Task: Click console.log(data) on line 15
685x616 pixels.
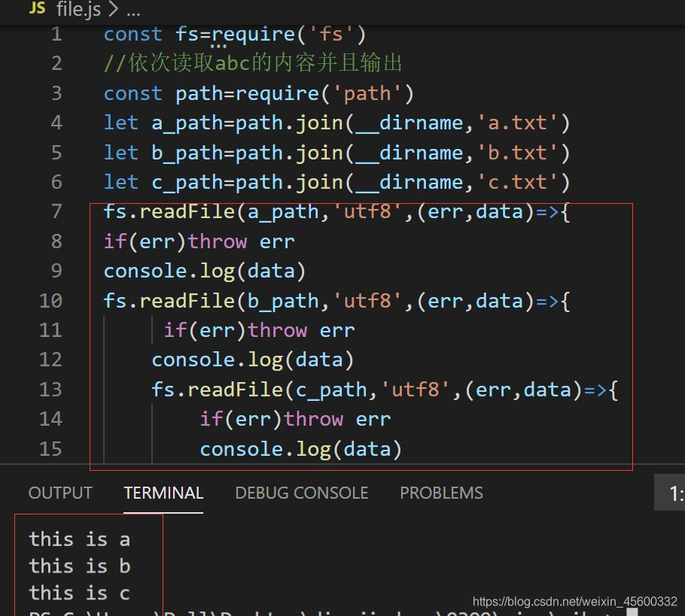Action: [300, 450]
